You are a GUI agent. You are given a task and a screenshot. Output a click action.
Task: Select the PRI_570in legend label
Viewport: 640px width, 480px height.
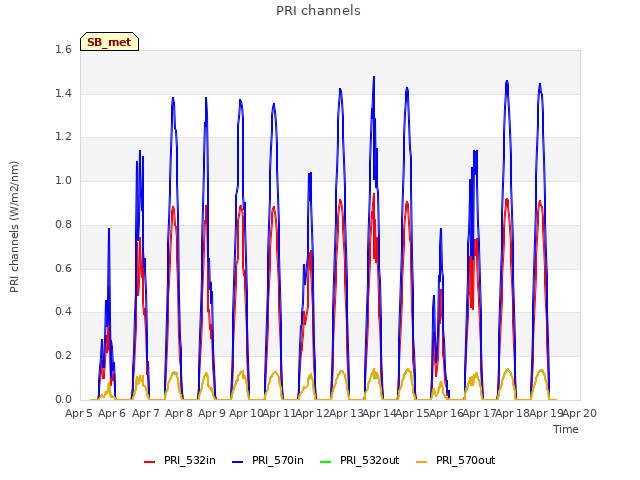(278, 460)
